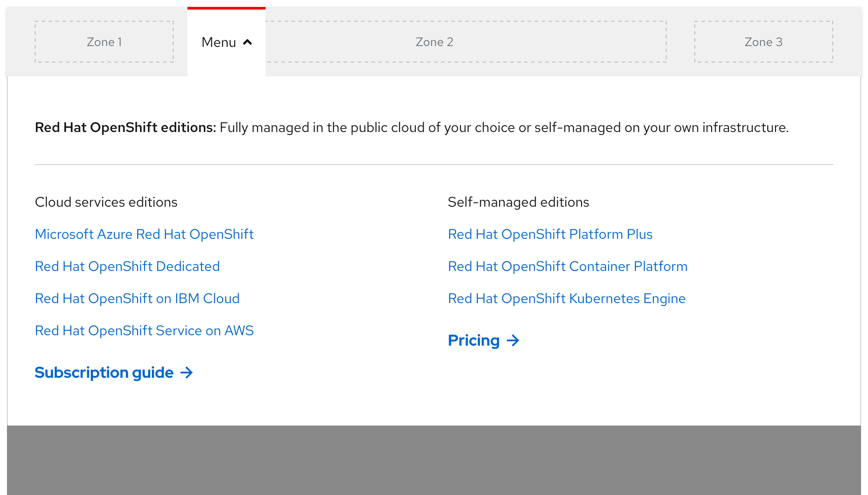This screenshot has height=495, width=868.
Task: Open the Zone 3 navigation area
Action: tap(764, 42)
